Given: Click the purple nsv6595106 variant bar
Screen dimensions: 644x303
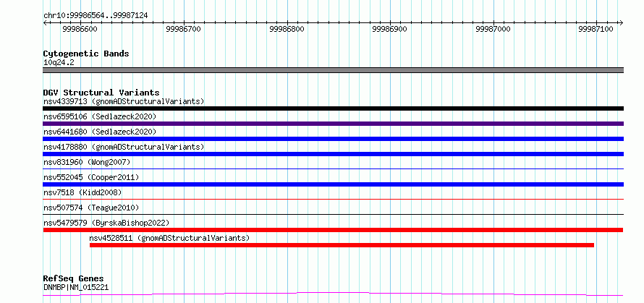Looking at the screenshot, I should [333, 124].
